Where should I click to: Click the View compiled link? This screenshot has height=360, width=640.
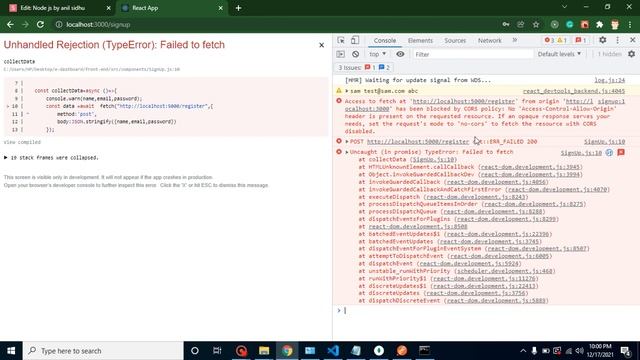click(x=22, y=142)
